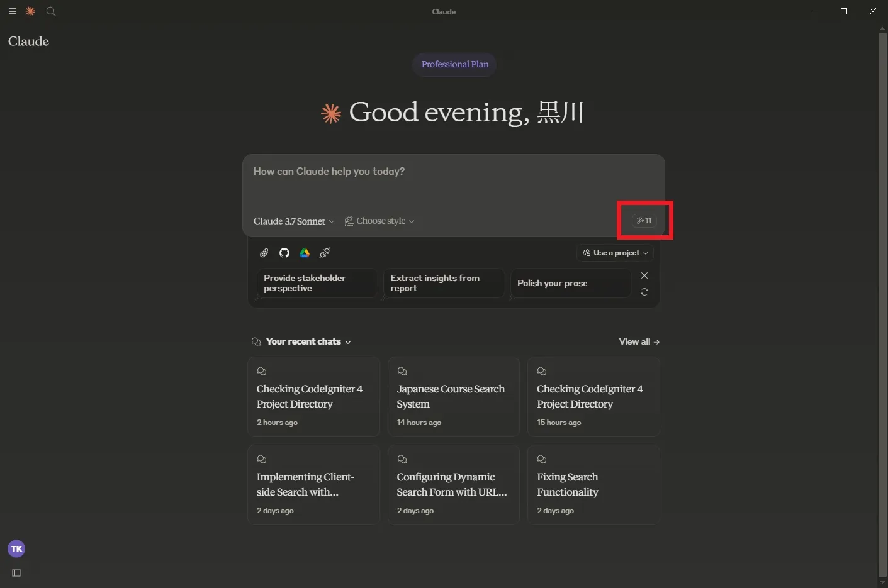This screenshot has height=588, width=888.
Task: Click the Claude starburst logo in title bar
Action: (x=30, y=11)
